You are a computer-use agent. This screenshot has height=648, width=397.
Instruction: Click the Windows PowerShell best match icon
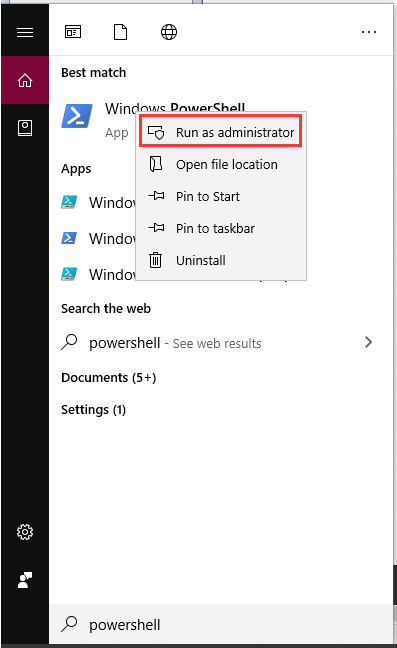(77, 116)
